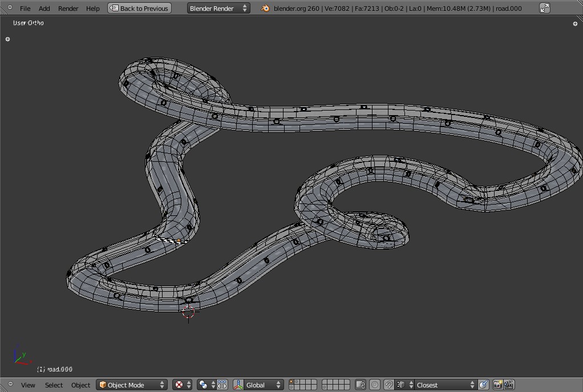Toggle the 3D manipulator widget icon
The height and width of the screenshot is (392, 583).
coord(238,385)
